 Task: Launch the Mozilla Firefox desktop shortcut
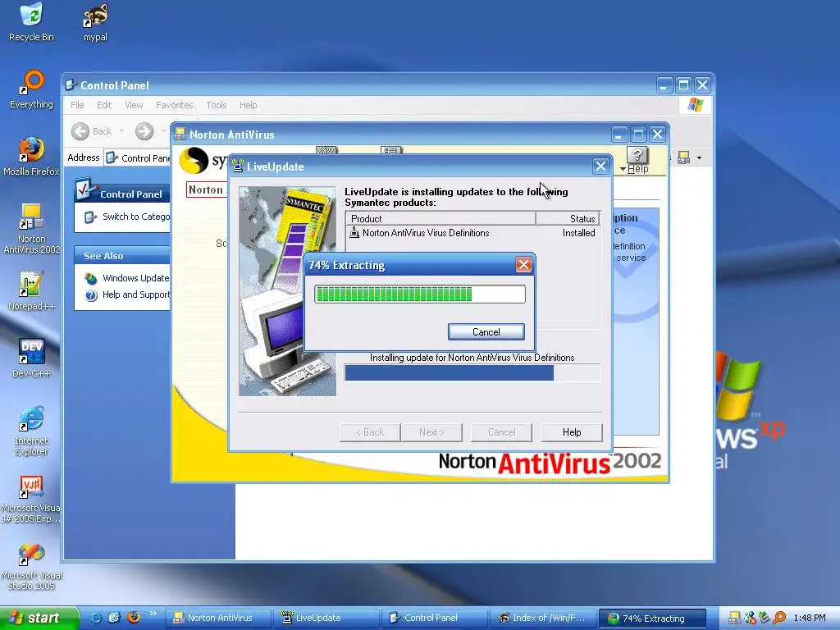31,157
